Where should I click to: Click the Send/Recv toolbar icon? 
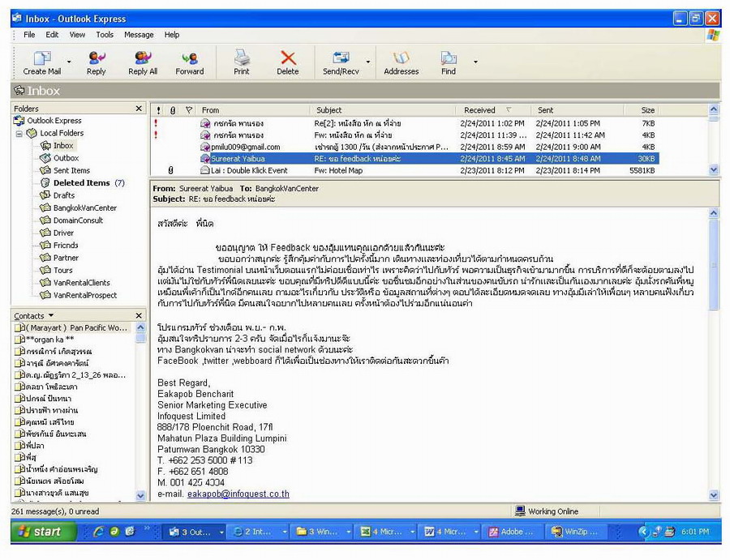[x=341, y=62]
